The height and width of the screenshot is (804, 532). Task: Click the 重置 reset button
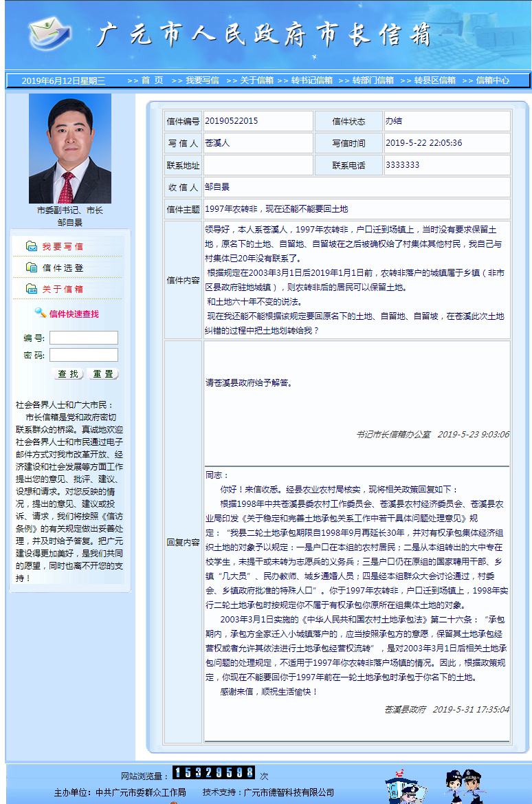[x=102, y=373]
